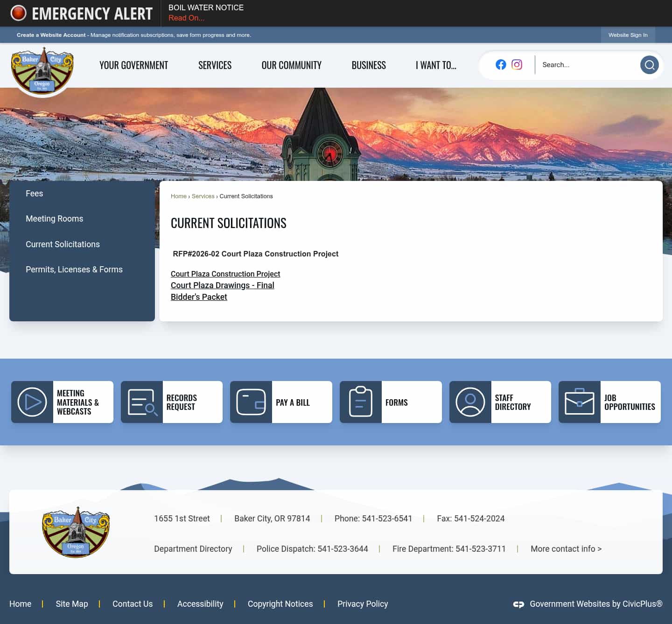Open the Bidder's Packet link
The image size is (672, 624).
point(199,297)
